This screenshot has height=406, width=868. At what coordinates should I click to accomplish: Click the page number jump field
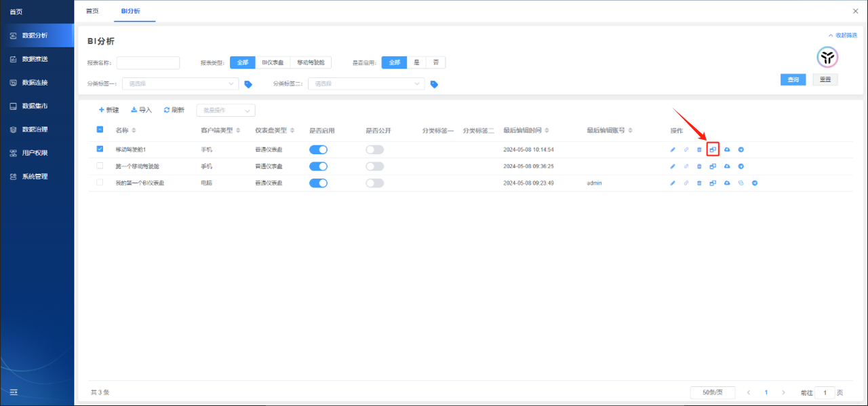click(x=825, y=392)
